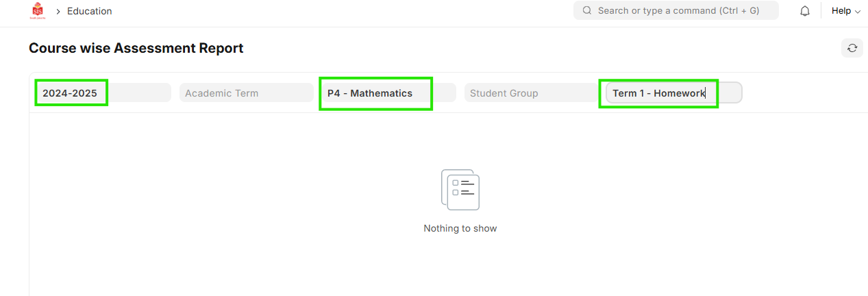Screen dimensions: 868x296
Task: Open the P4 - Mathematics course field
Action: click(388, 93)
